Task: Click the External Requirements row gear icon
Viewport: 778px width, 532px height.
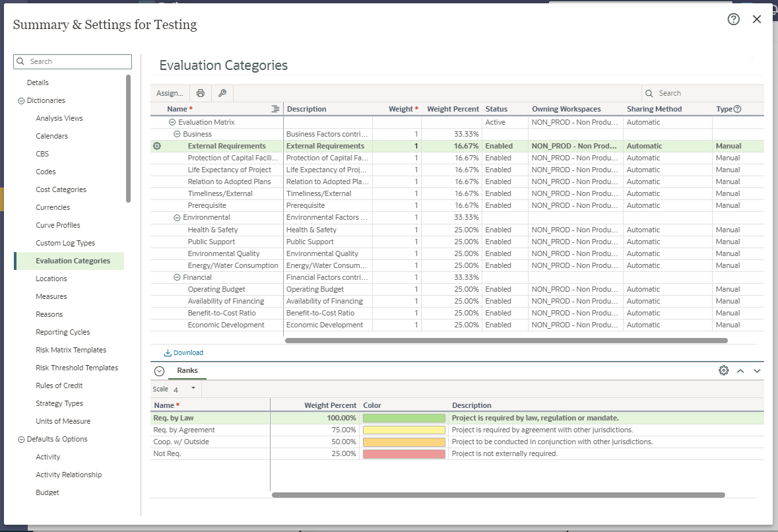Action: [157, 146]
